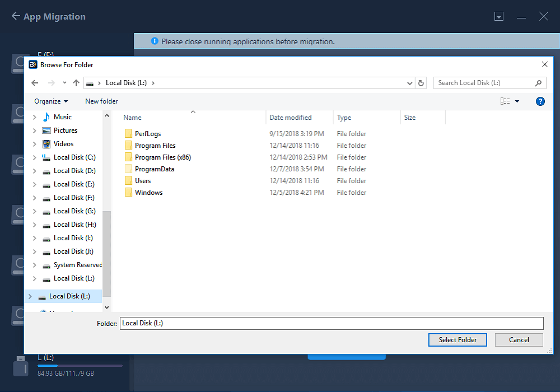The image size is (560, 392).
Task: Change view layout icon
Action: point(505,101)
